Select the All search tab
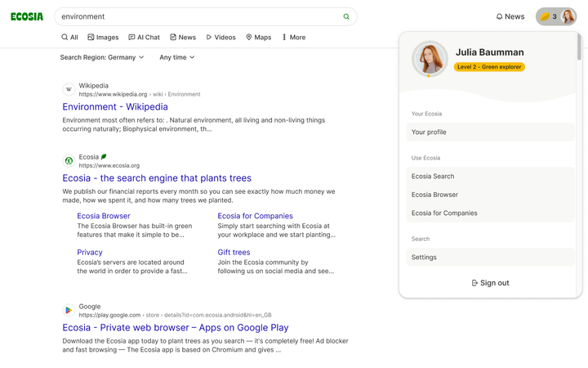The image size is (588, 368). pos(69,37)
